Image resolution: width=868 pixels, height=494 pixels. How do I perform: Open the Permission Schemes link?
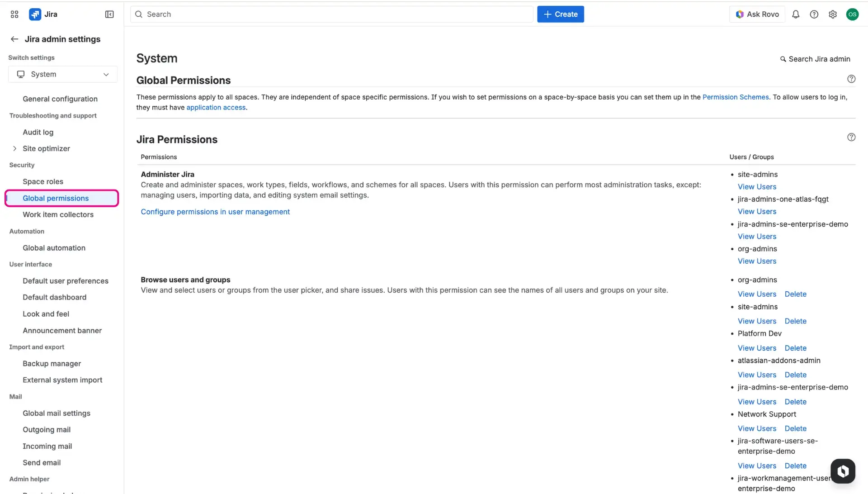tap(736, 97)
